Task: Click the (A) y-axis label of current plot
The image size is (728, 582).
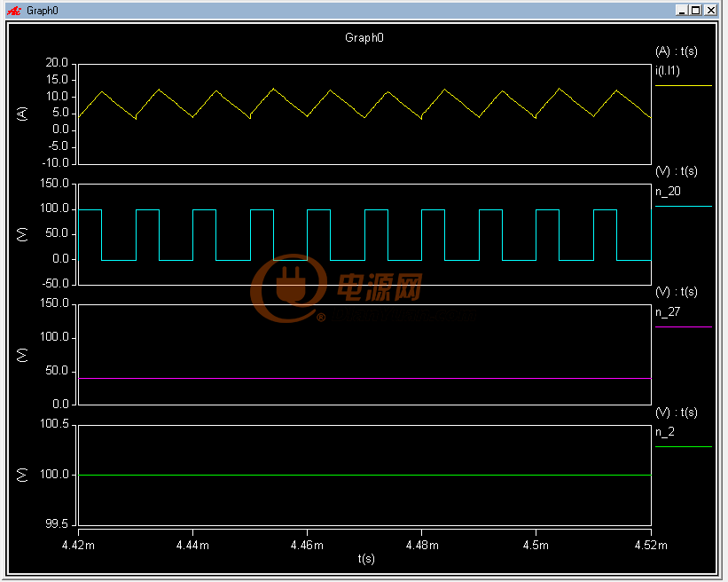Action: [x=22, y=114]
